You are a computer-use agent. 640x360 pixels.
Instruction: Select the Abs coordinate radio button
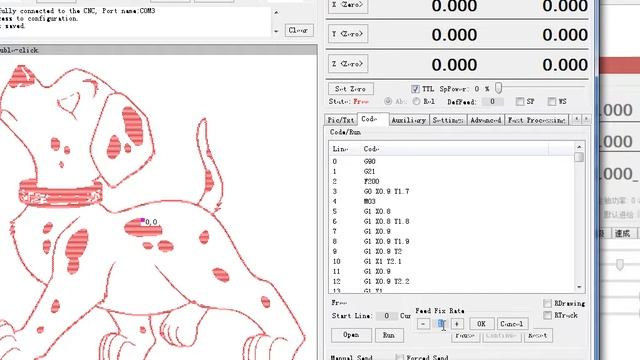[x=388, y=101]
